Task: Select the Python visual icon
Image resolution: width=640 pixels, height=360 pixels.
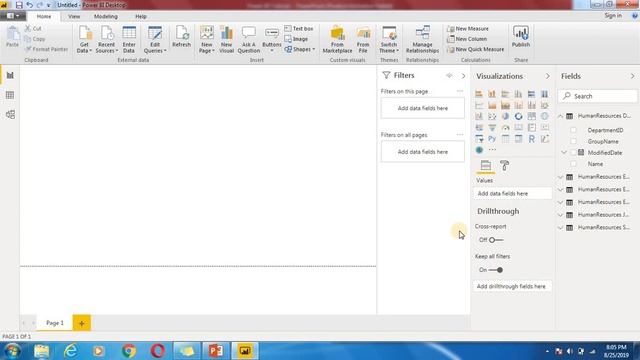Action: pyautogui.click(x=492, y=139)
